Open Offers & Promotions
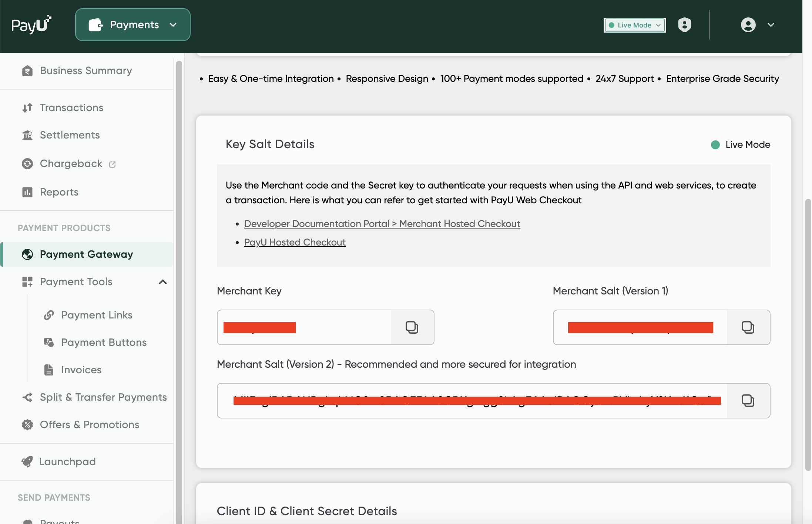Screen dimensions: 812x524 coord(89,425)
